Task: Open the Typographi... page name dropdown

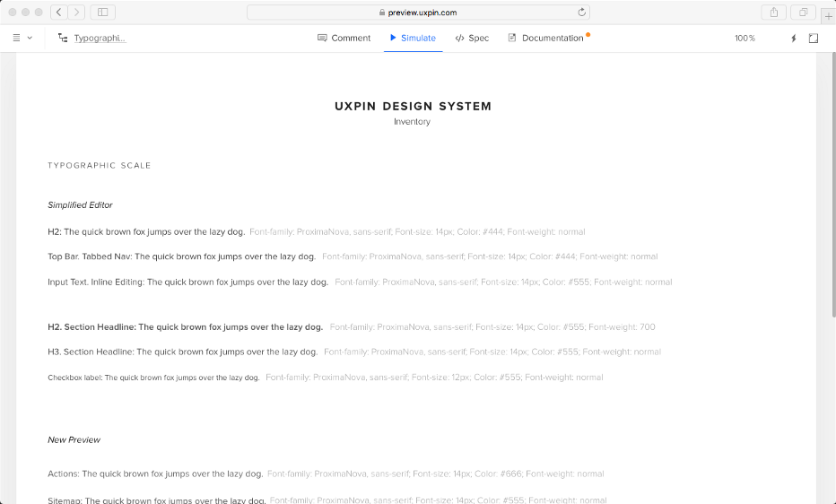Action: (100, 38)
